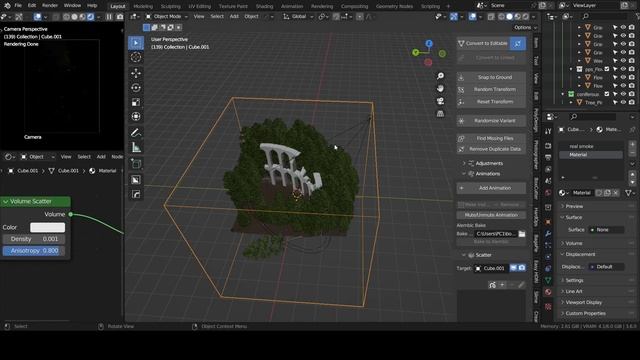Click Find Missing Files button
The image size is (640, 360).
491,138
